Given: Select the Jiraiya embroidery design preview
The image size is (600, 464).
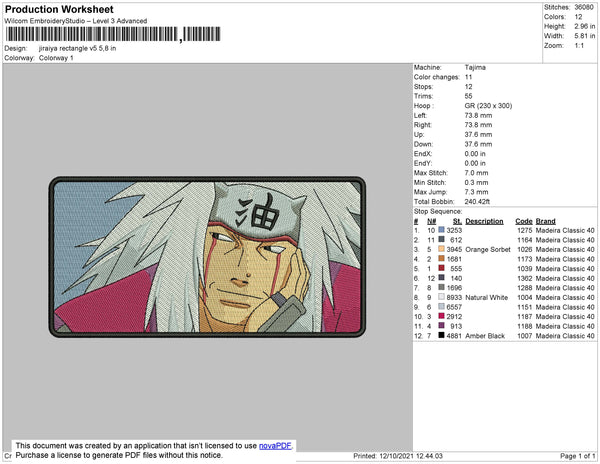Looking at the screenshot, I should coord(207,257).
